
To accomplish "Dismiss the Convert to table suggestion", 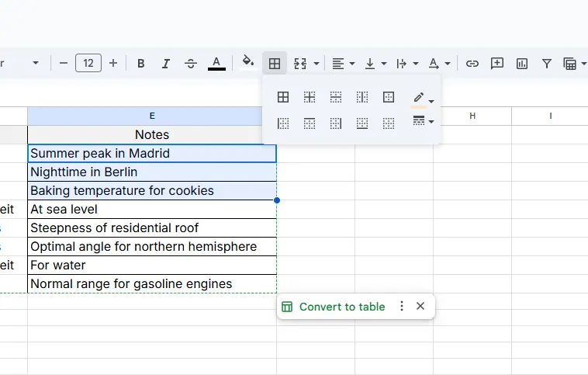I will point(420,306).
